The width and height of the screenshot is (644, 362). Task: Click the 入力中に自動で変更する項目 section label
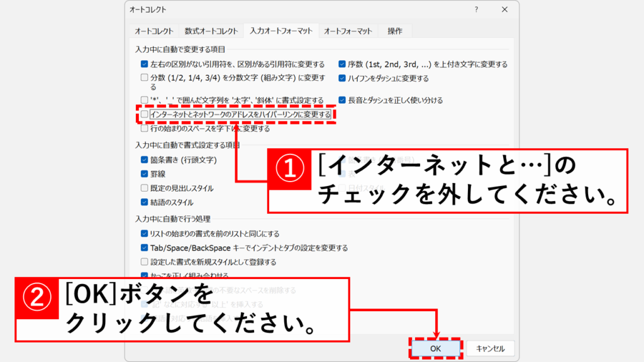(x=180, y=49)
